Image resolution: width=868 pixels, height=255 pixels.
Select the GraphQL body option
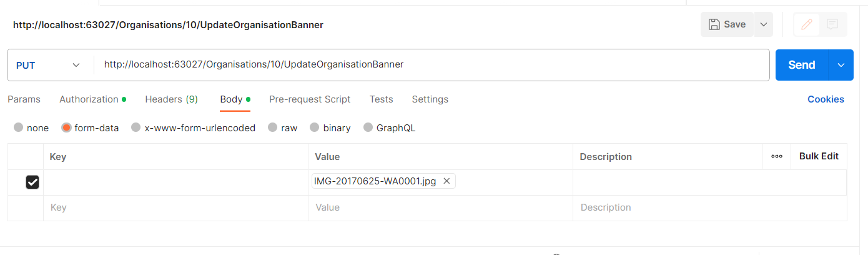tap(368, 127)
